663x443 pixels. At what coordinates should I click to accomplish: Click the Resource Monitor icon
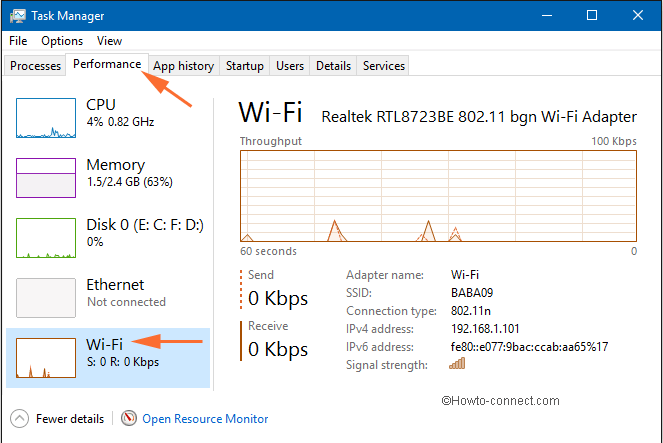tap(129, 419)
